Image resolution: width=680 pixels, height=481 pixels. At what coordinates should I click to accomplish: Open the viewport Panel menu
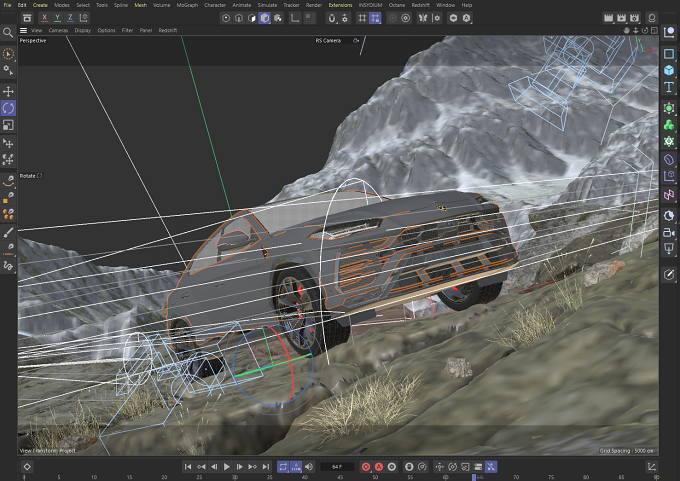[x=146, y=30]
